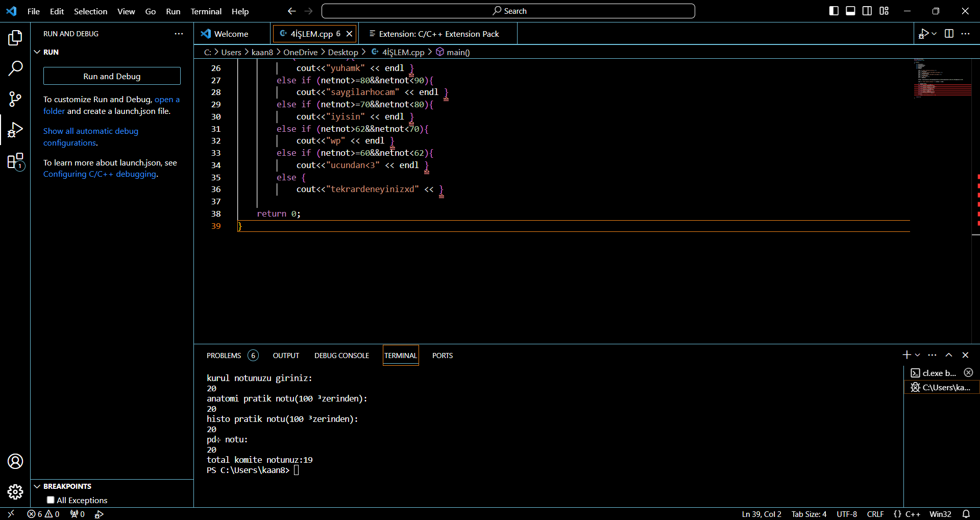The height and width of the screenshot is (520, 980).
Task: Open the Explorer view in activity bar
Action: coord(15,37)
